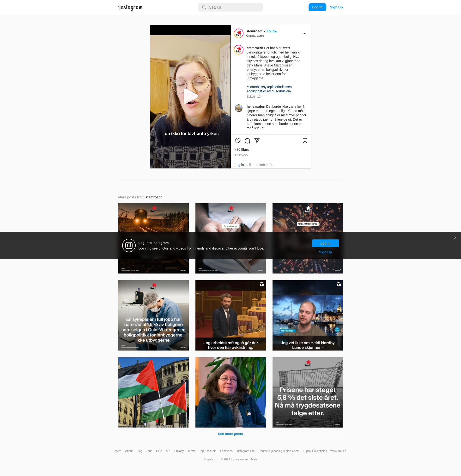Screen dimensions: 461x476
Task: Open stemroedt profile picture in post header
Action: pos(239,34)
